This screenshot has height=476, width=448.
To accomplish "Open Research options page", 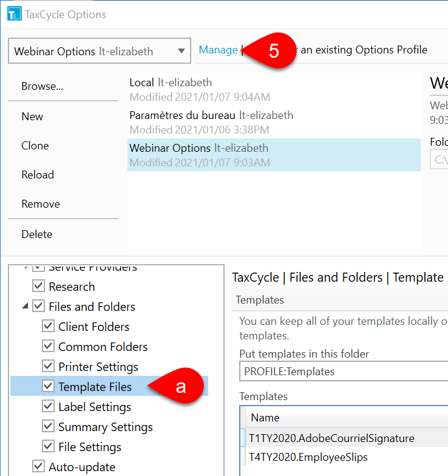I will tap(72, 287).
